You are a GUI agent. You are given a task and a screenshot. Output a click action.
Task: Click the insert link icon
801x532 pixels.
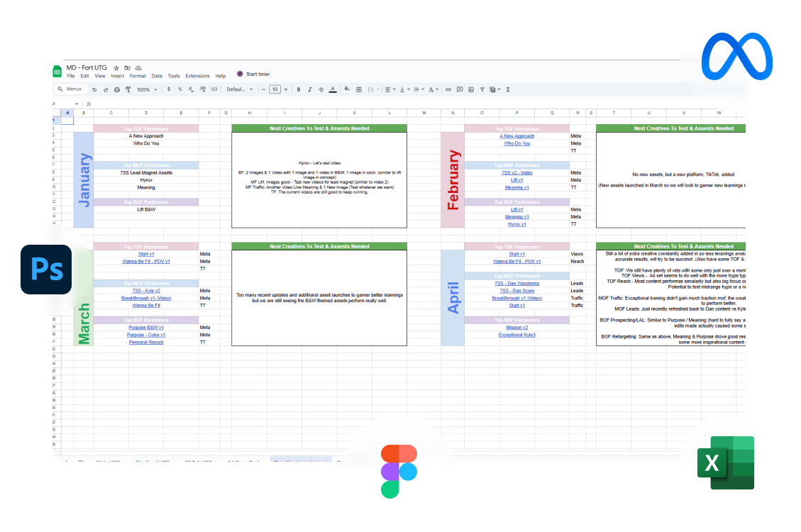[448, 89]
